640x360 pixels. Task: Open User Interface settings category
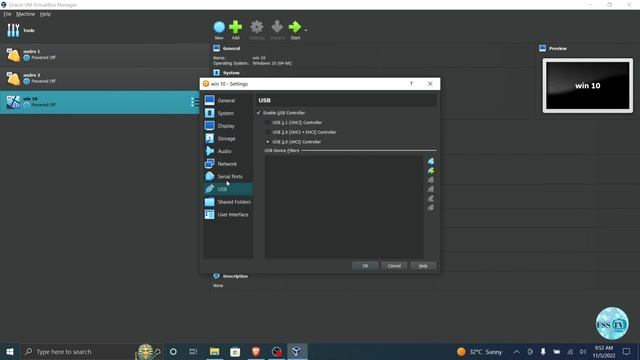228,214
